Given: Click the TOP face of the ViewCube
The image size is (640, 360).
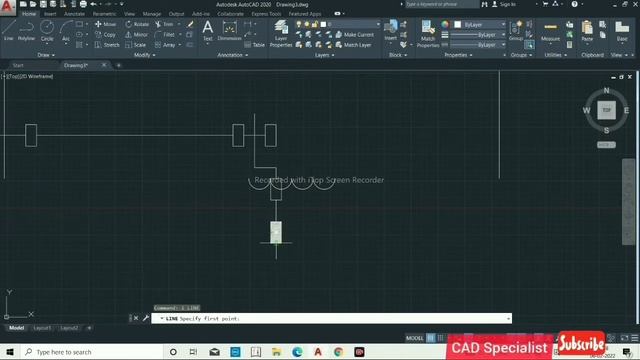Looking at the screenshot, I should click(607, 110).
